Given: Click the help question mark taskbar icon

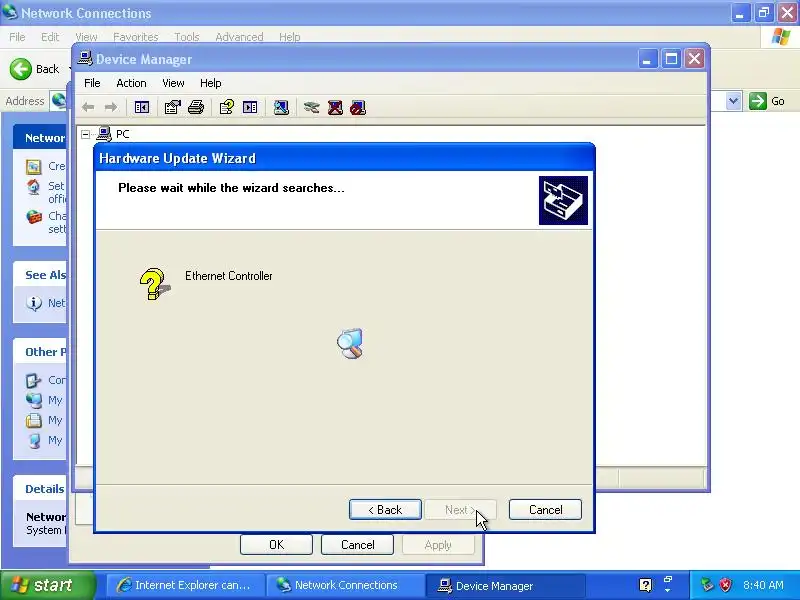Looking at the screenshot, I should (x=645, y=585).
